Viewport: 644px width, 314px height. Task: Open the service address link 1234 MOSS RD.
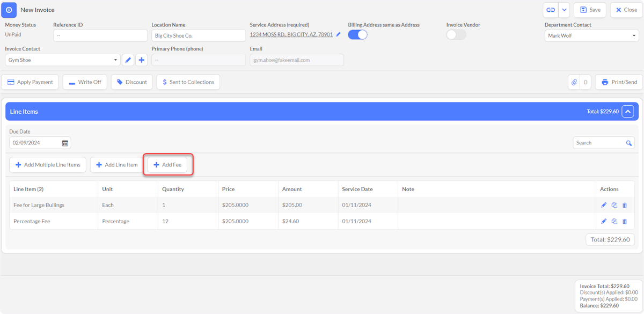pos(291,34)
